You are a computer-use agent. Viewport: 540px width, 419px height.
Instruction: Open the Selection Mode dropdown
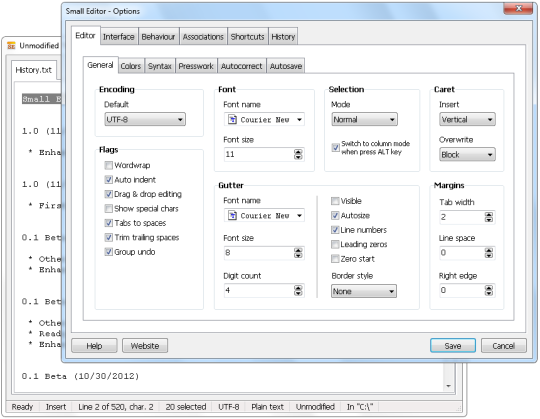click(x=364, y=119)
